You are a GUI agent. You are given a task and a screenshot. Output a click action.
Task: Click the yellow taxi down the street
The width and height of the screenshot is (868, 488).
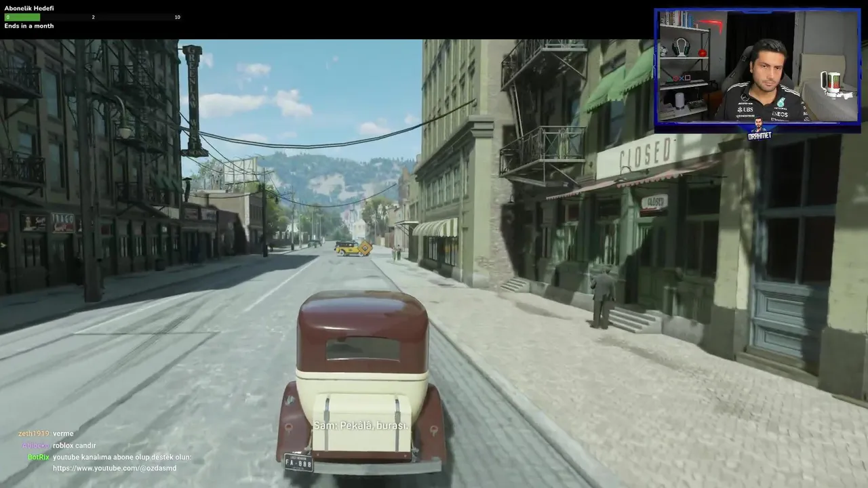[x=353, y=248]
